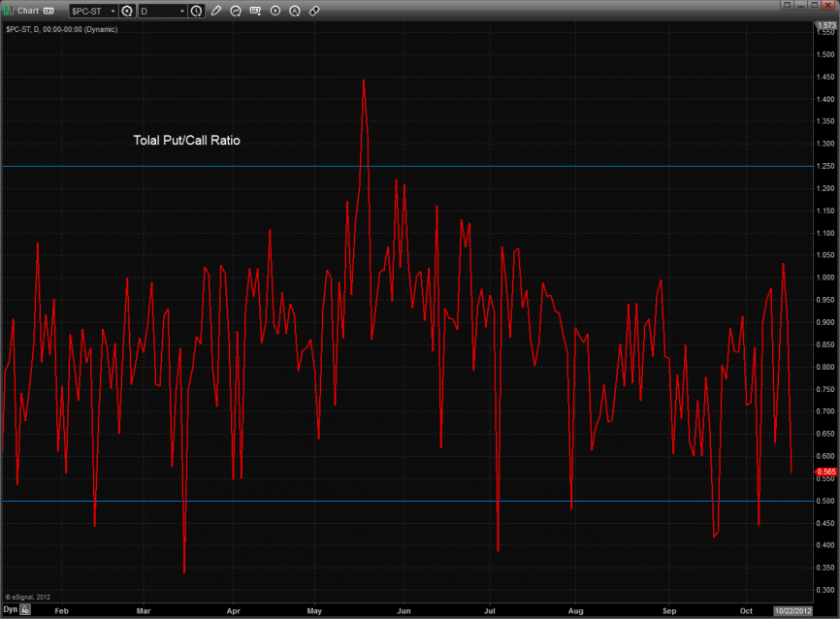Toggle the chart link badge next to Chart title
840x619 pixels.
tap(48, 11)
